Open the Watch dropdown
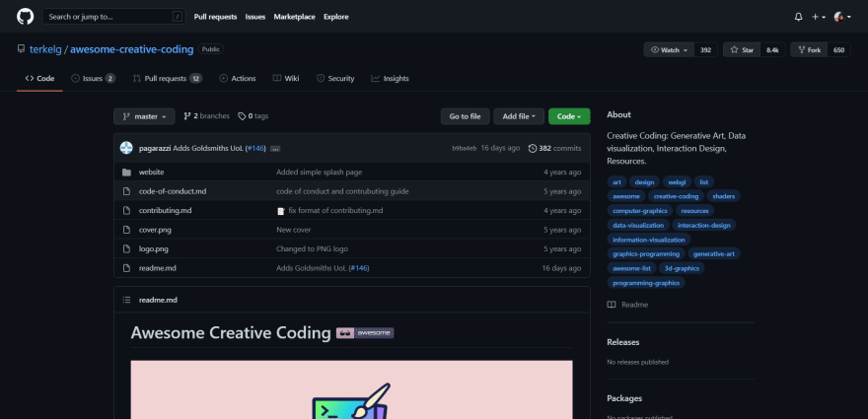Viewport: 868px width, 419px height. click(669, 50)
